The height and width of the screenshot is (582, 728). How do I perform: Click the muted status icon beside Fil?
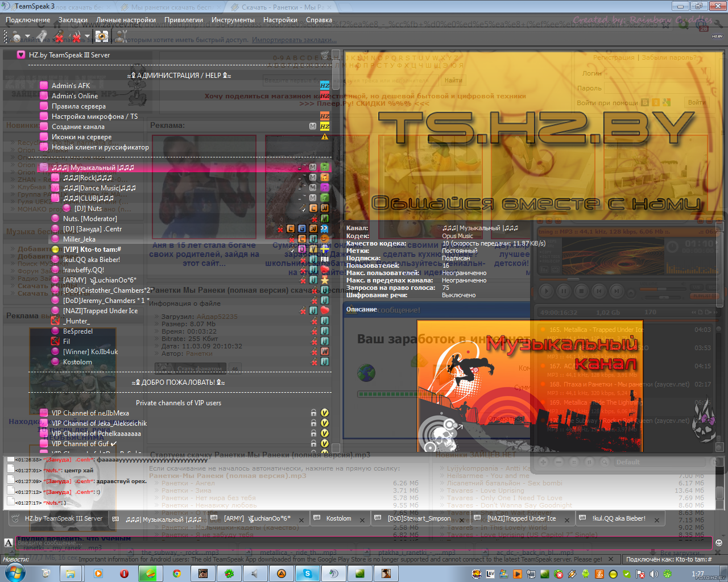[55, 341]
